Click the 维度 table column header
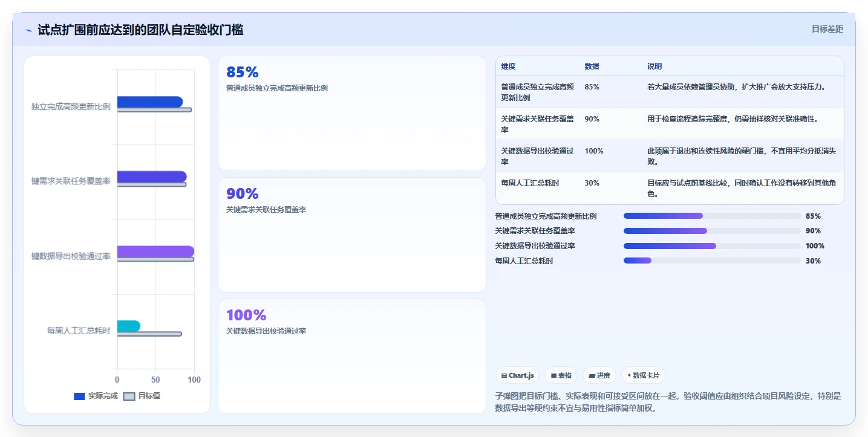The image size is (868, 437). click(509, 66)
